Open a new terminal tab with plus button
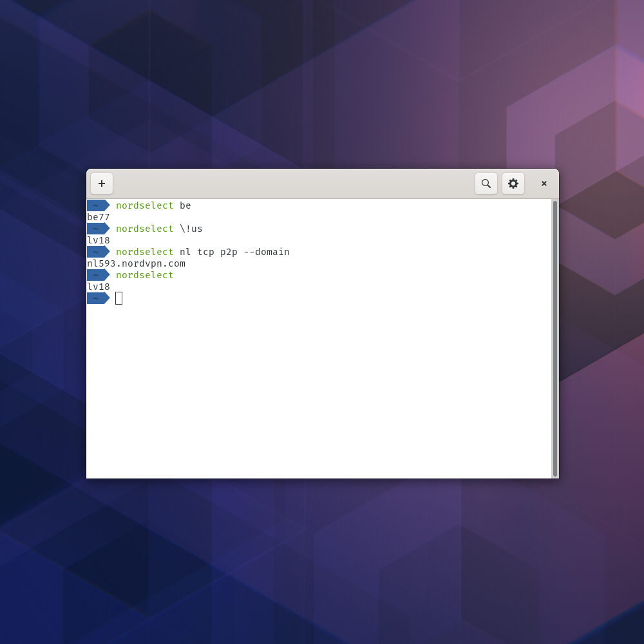Image resolution: width=644 pixels, height=644 pixels. click(102, 184)
